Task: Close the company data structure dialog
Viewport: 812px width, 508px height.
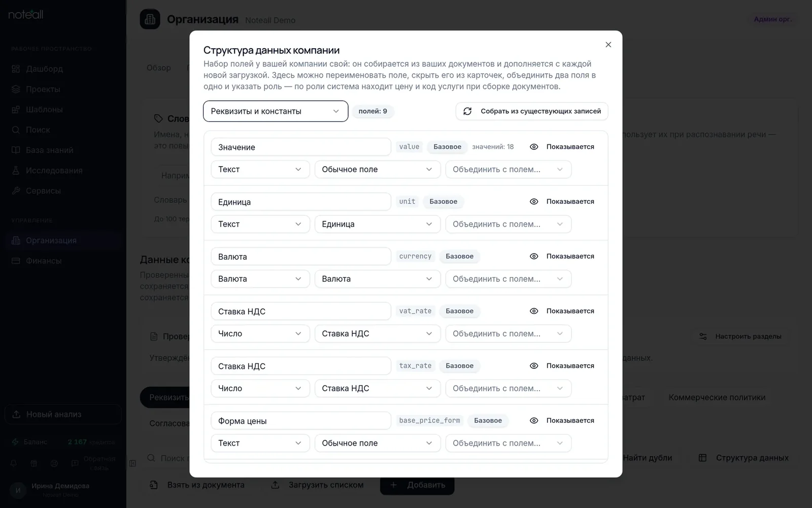Action: 608,45
